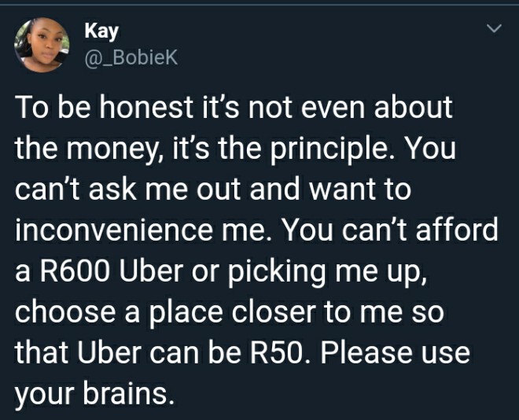Click the word "money" in the tweet

coord(112,149)
